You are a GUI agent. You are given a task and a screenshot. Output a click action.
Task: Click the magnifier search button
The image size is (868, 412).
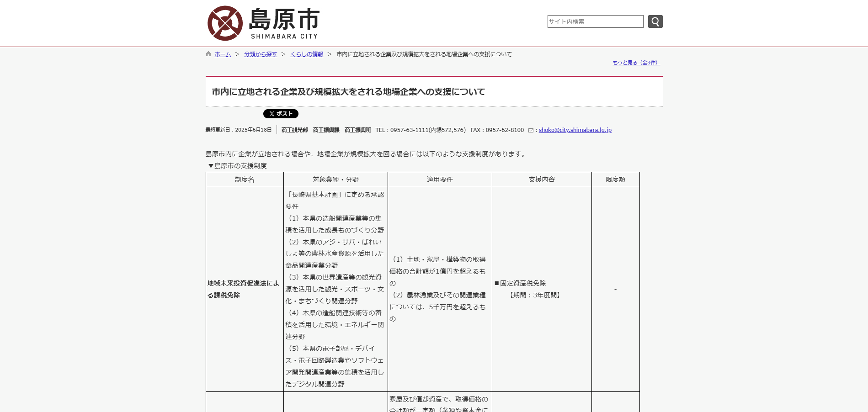(655, 21)
